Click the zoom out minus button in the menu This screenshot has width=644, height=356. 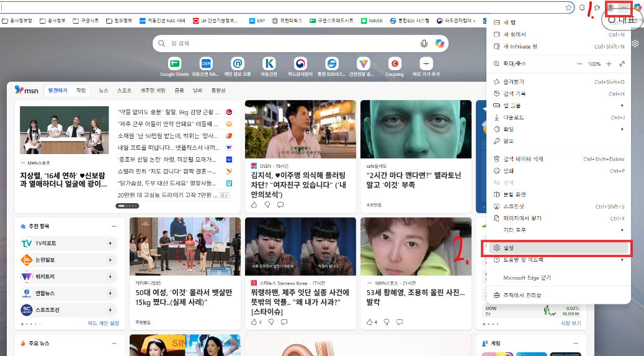click(579, 64)
